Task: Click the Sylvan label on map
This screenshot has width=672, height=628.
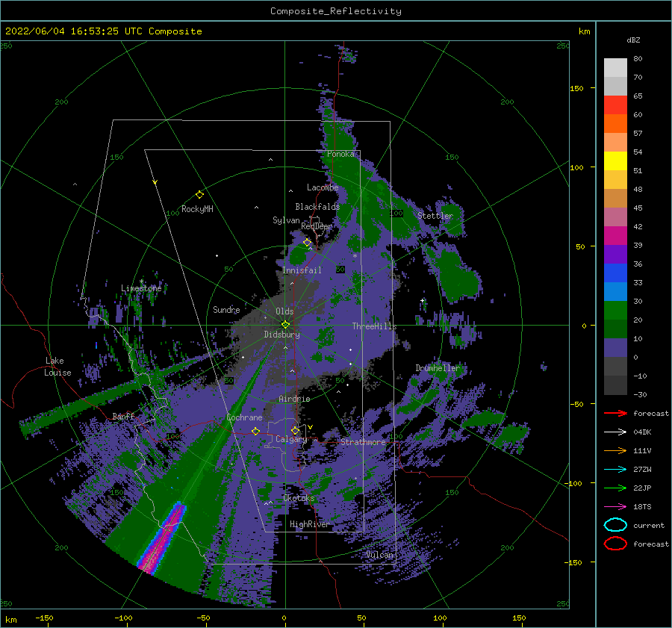Action: click(x=286, y=220)
